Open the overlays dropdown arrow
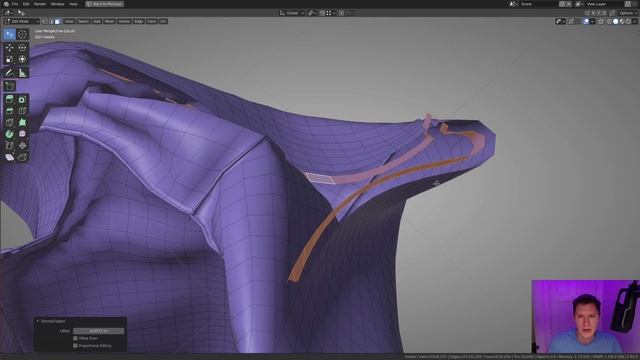Screen dimensions: 640x360 click(592, 21)
